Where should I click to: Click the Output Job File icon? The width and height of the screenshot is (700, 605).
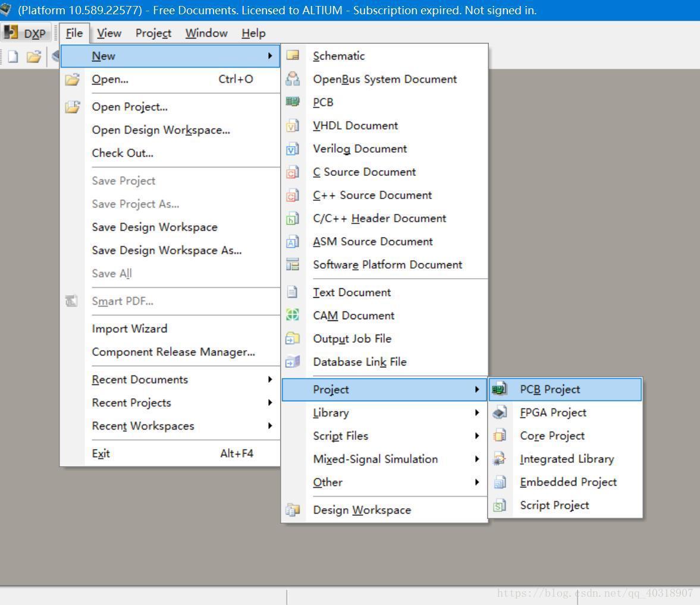point(293,338)
